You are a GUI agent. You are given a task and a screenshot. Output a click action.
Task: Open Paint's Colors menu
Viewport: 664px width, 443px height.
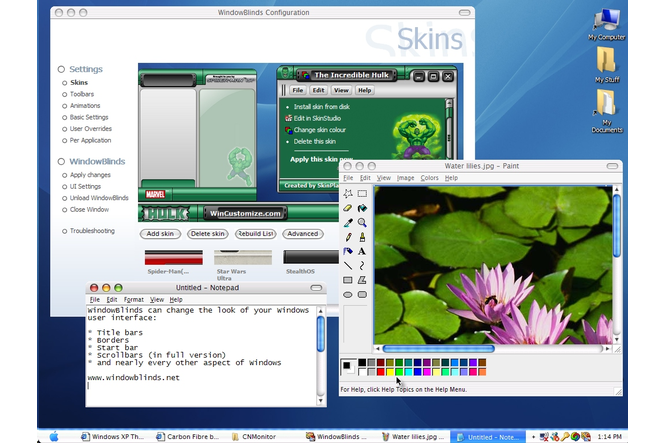pyautogui.click(x=429, y=178)
